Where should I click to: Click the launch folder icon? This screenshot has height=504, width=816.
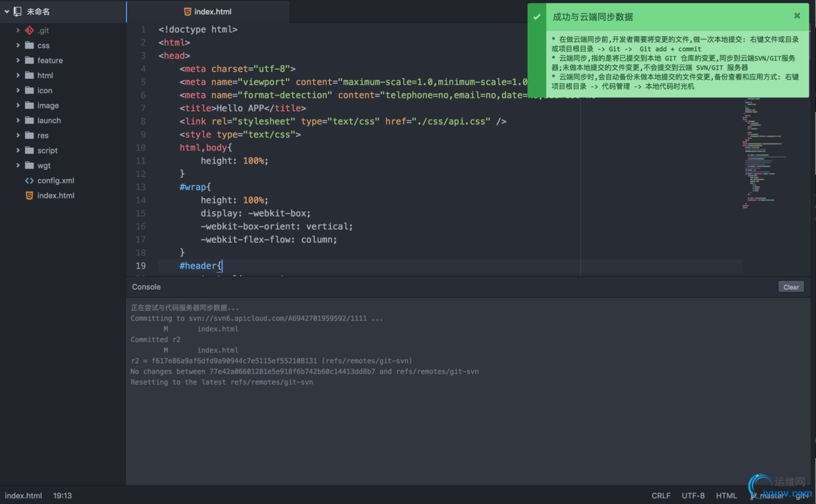[x=29, y=120]
